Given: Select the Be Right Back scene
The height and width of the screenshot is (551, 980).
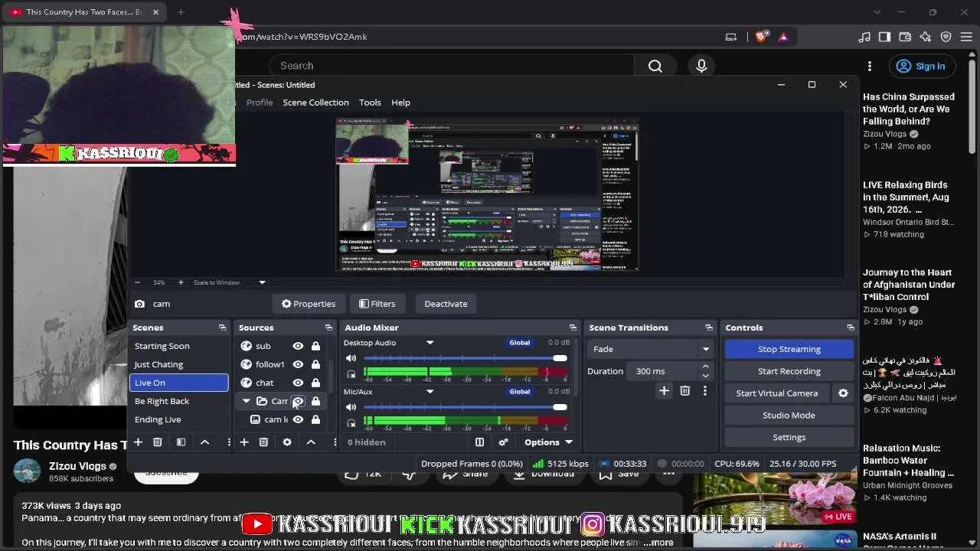Looking at the screenshot, I should [x=179, y=401].
